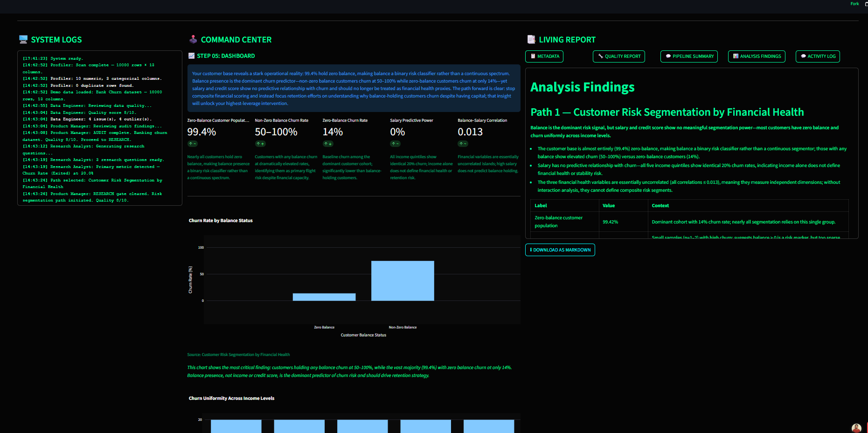The width and height of the screenshot is (868, 433).
Task: Click the delta badge under the 14% metric
Action: coord(328,144)
